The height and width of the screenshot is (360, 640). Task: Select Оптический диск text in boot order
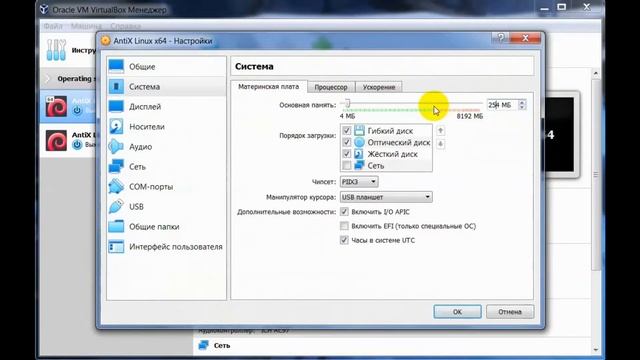(x=399, y=142)
